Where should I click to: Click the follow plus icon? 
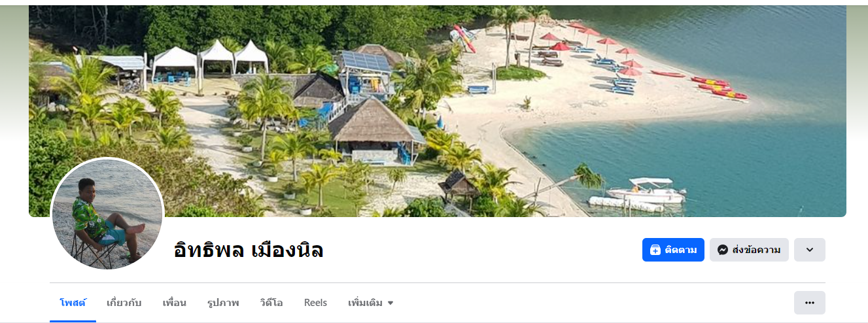pyautogui.click(x=655, y=250)
